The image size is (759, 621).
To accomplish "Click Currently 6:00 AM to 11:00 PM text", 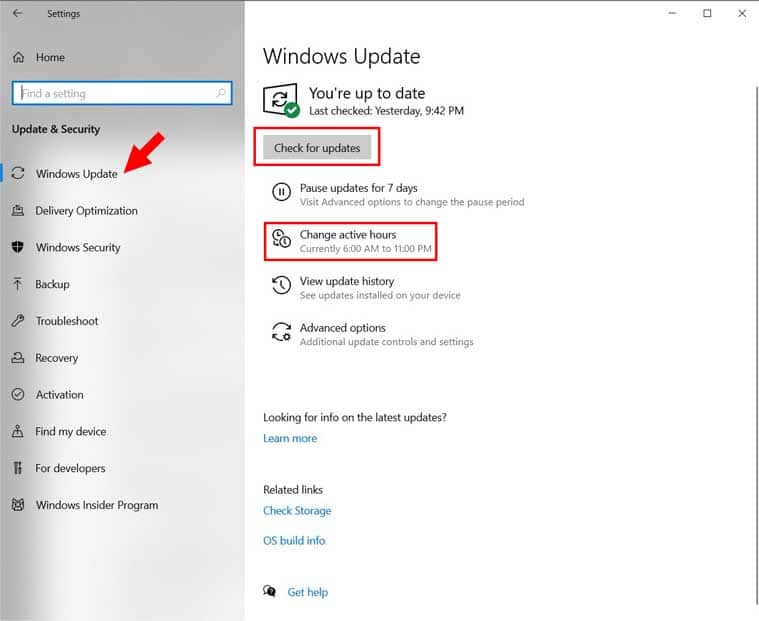I will [365, 249].
